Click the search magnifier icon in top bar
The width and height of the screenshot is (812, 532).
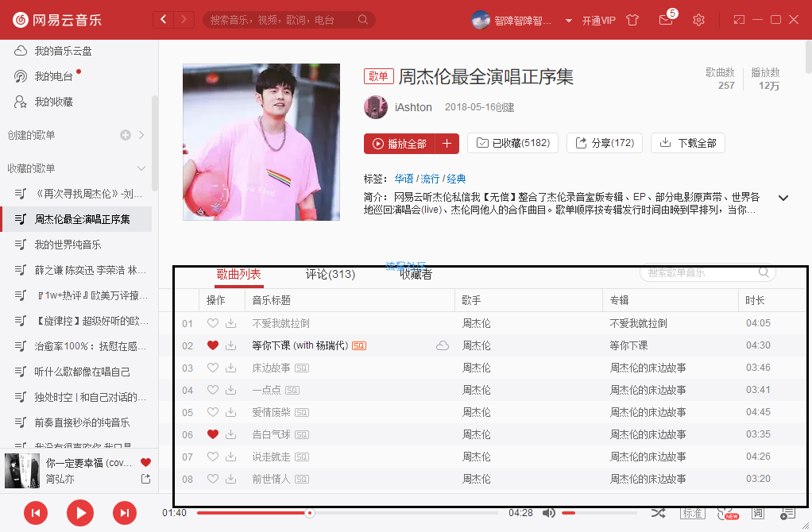coord(363,20)
